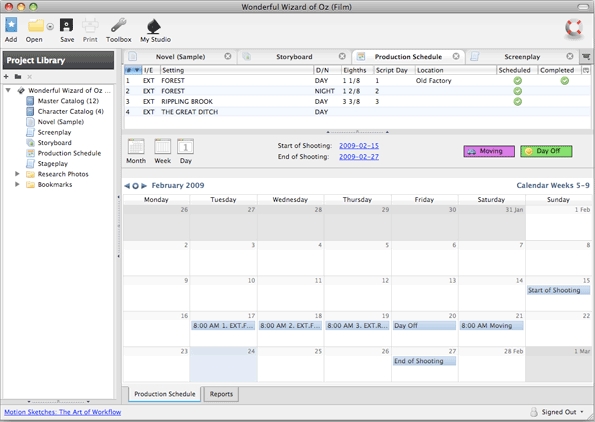Open Stageplay in the project tree

52,164
